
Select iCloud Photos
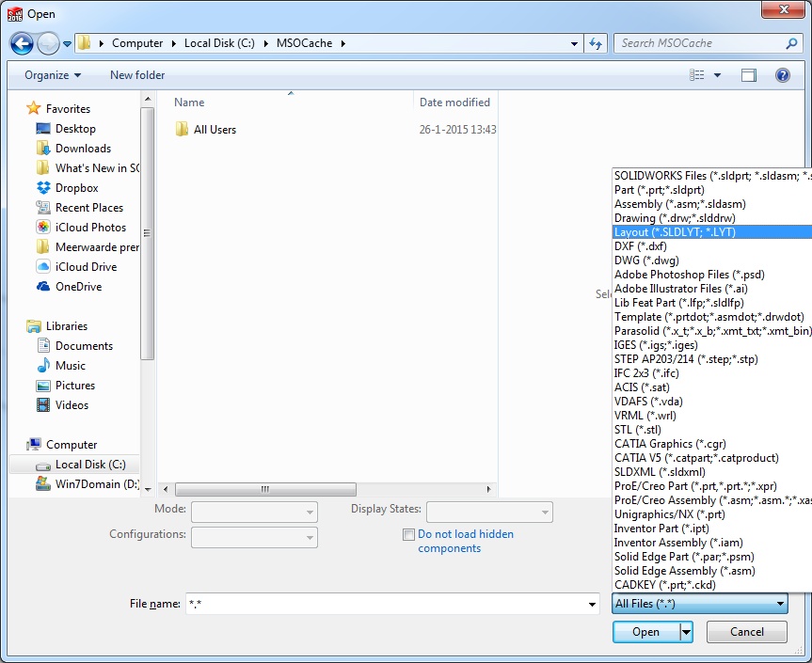coord(81,228)
